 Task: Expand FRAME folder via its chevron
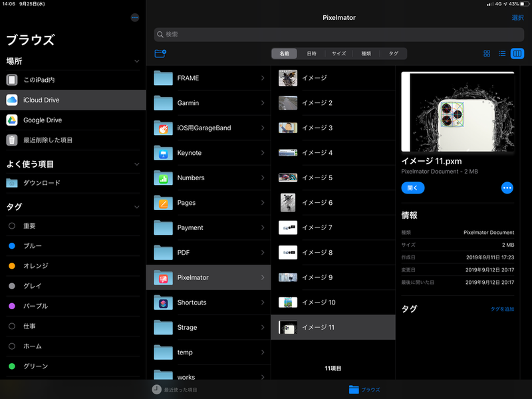click(x=263, y=78)
